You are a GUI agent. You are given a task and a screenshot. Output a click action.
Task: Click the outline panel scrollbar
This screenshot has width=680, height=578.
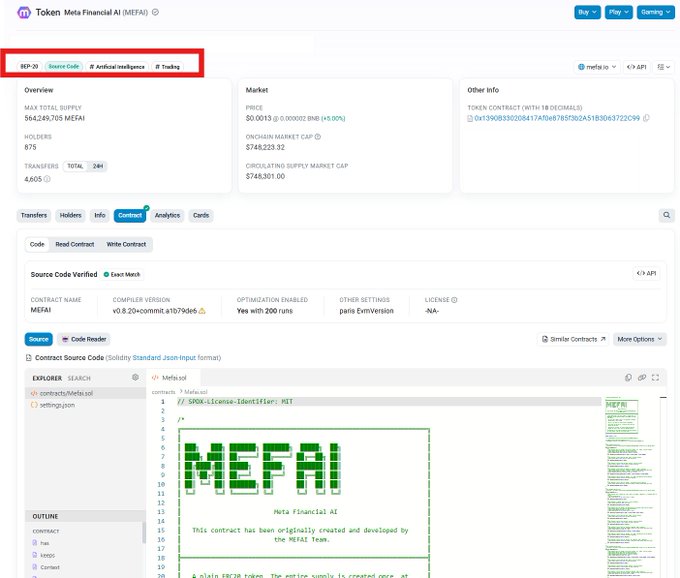[144, 533]
